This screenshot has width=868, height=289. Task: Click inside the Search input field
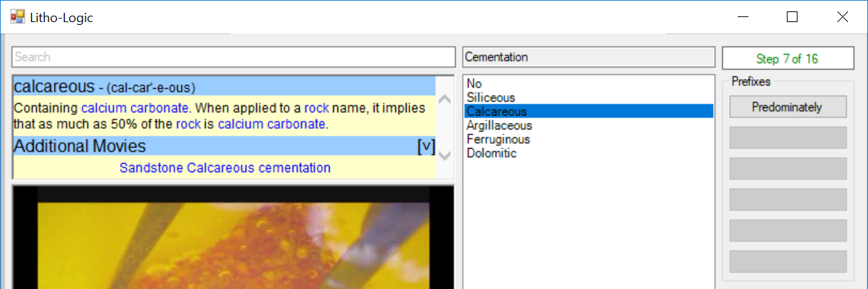click(234, 57)
